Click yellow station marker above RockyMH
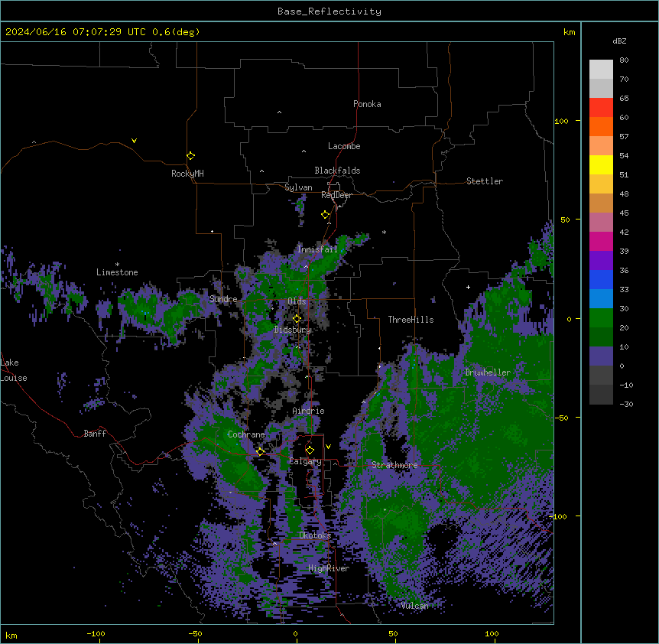This screenshot has height=644, width=659. [190, 155]
